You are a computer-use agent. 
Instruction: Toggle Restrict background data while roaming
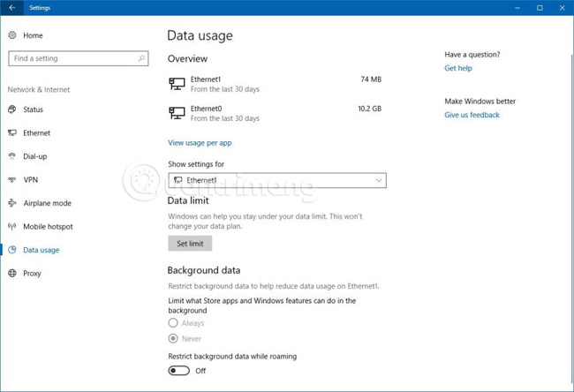(179, 371)
